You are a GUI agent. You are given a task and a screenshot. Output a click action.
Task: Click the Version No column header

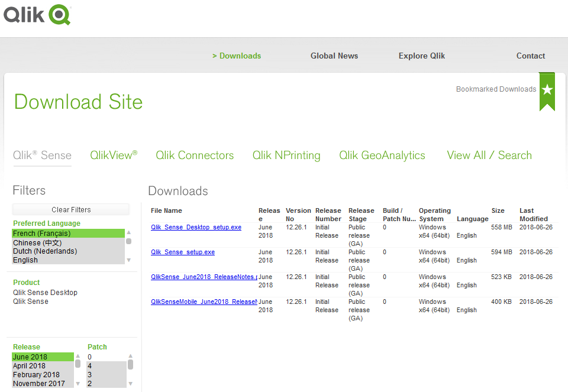[298, 215]
